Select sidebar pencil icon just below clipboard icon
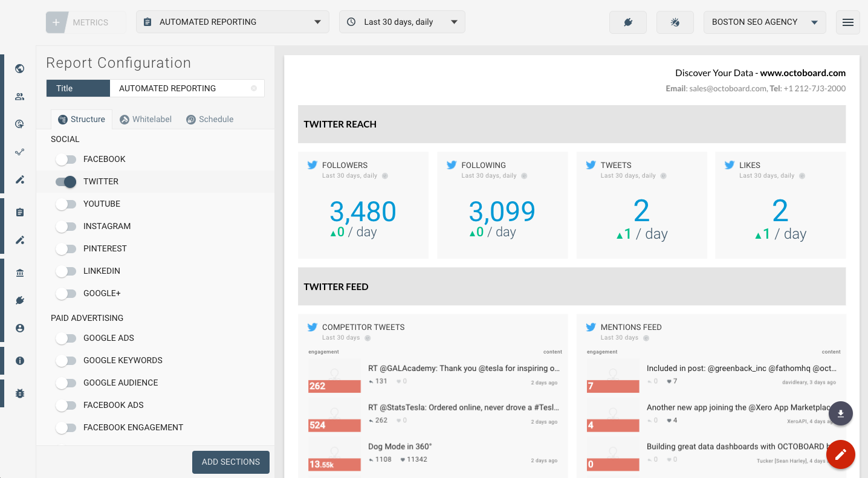The height and width of the screenshot is (478, 868). pos(20,240)
